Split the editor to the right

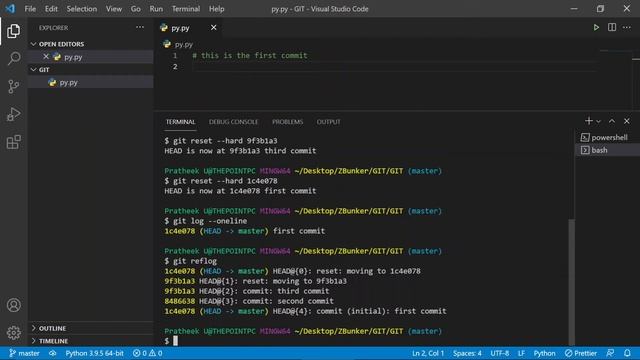[x=612, y=27]
